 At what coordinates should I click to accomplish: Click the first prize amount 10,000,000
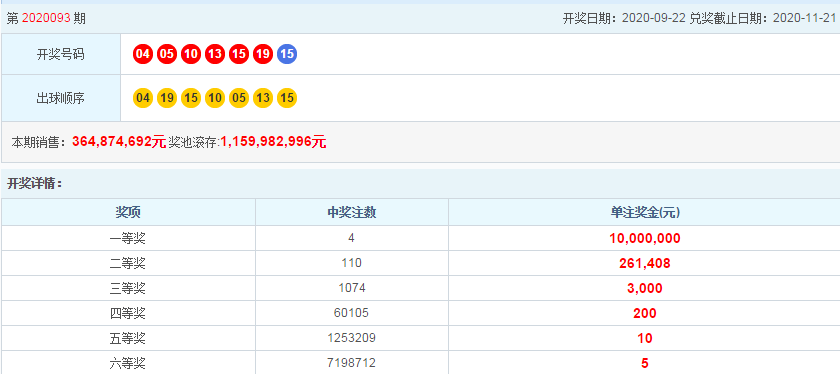(645, 238)
